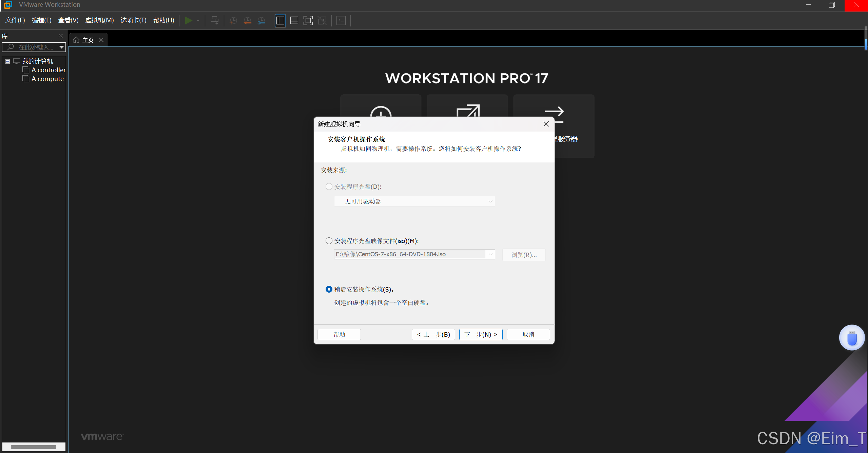Image resolution: width=868 pixels, height=453 pixels.
Task: Open the 查看(V) menu
Action: point(69,20)
